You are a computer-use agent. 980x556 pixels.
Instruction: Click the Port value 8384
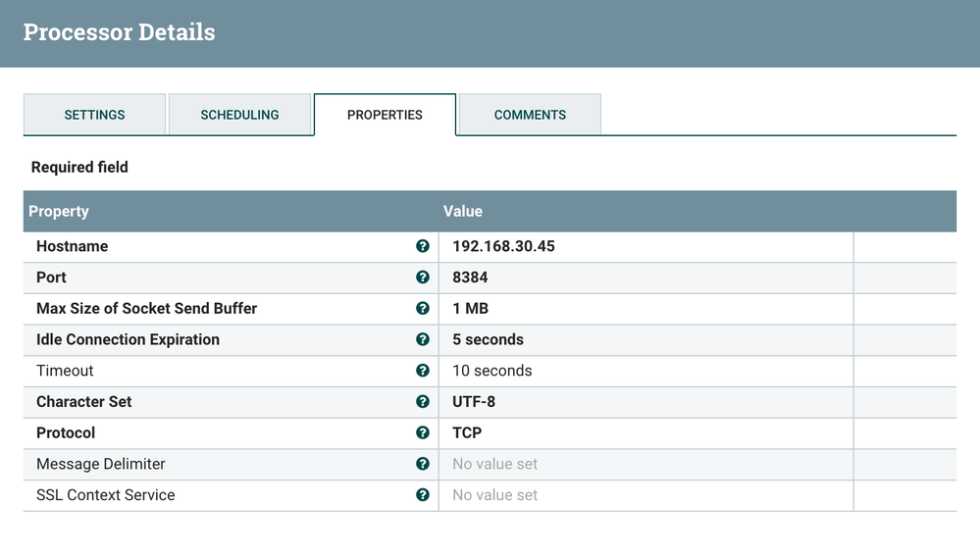(x=470, y=278)
